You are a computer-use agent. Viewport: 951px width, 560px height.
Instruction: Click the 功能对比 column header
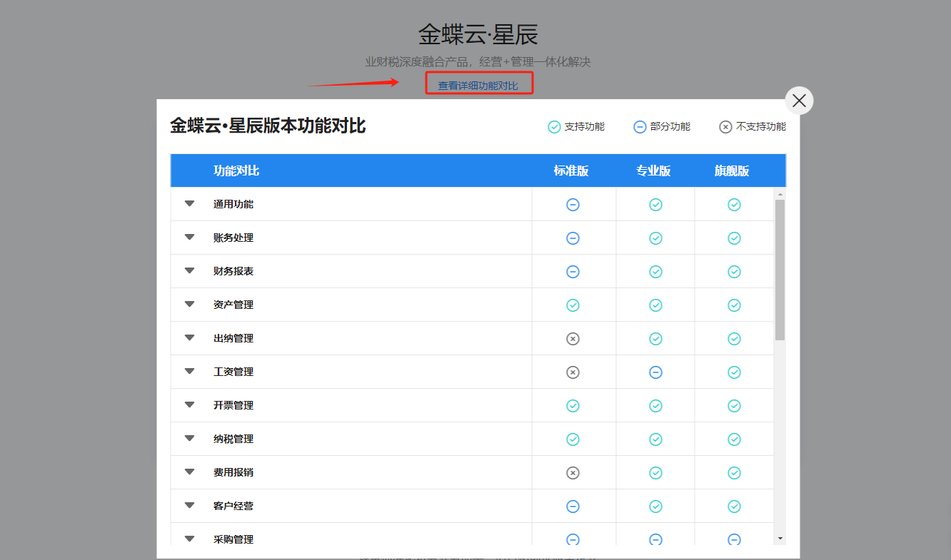point(236,171)
